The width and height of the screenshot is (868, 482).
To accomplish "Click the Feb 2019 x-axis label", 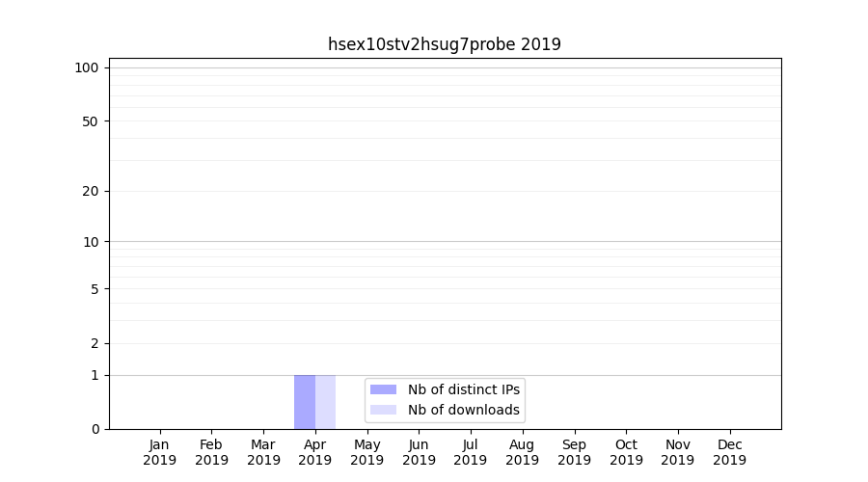I will click(211, 452).
